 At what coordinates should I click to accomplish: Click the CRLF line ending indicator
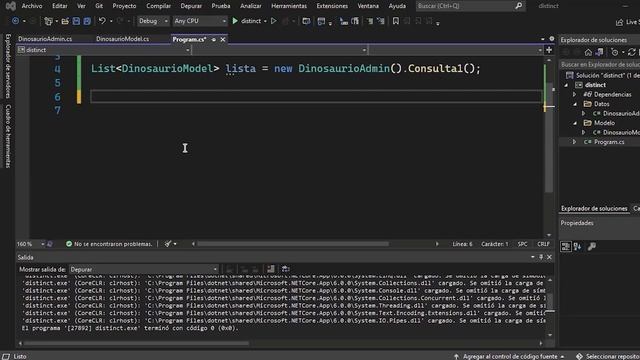click(543, 244)
